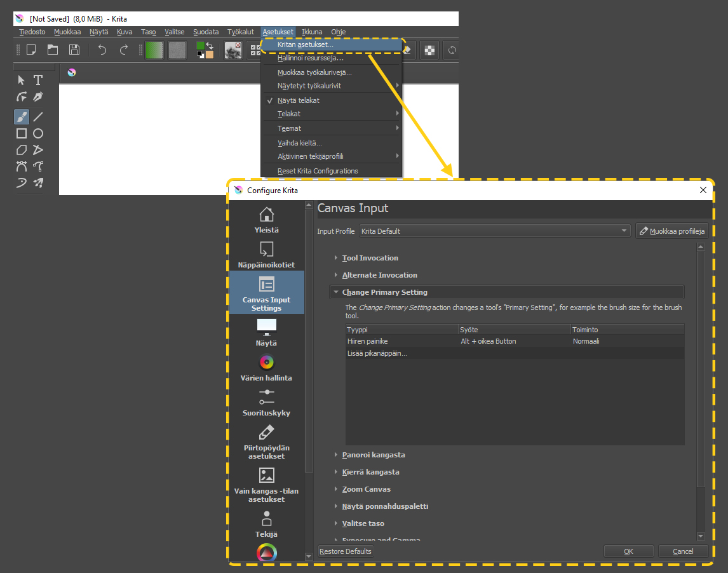This screenshot has height=573, width=728.
Task: Open Yleistä settings page
Action: [267, 220]
